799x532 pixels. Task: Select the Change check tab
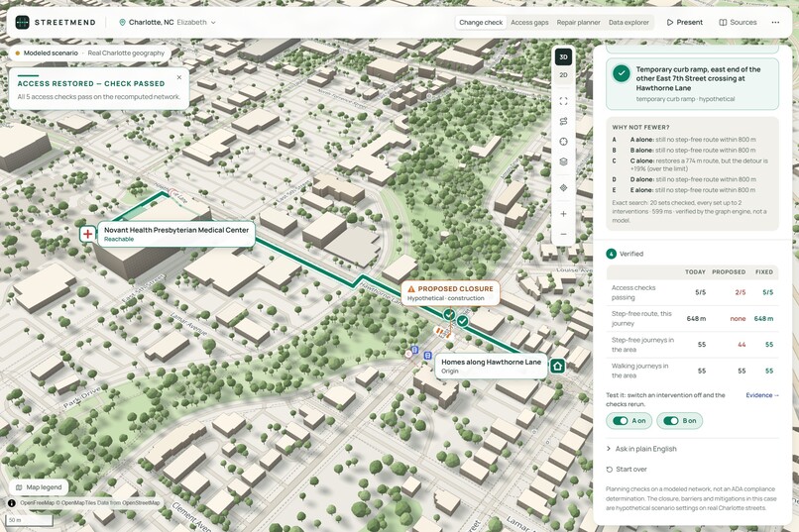pyautogui.click(x=481, y=23)
